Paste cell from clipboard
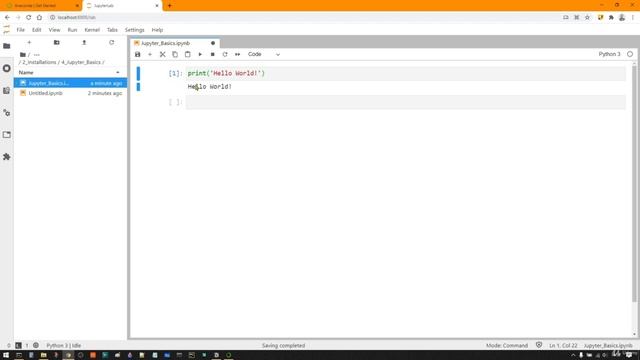Viewport: 640px width, 360px height. pyautogui.click(x=187, y=54)
